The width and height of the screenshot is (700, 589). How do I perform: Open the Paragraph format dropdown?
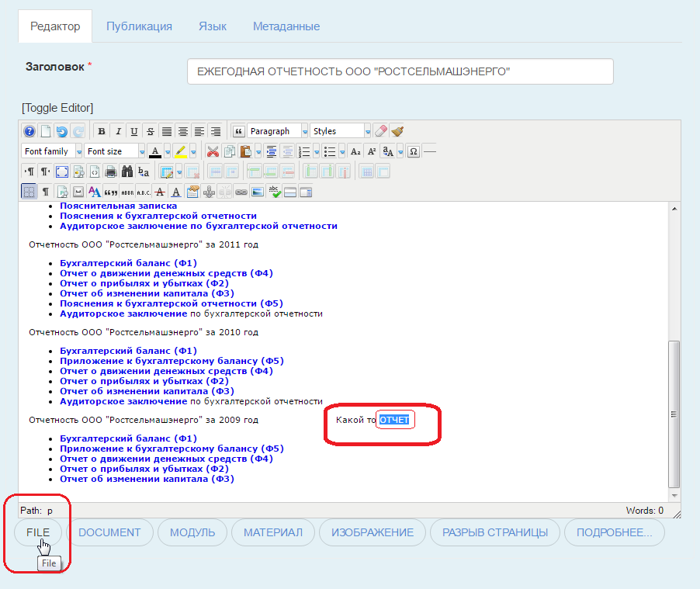click(x=278, y=131)
